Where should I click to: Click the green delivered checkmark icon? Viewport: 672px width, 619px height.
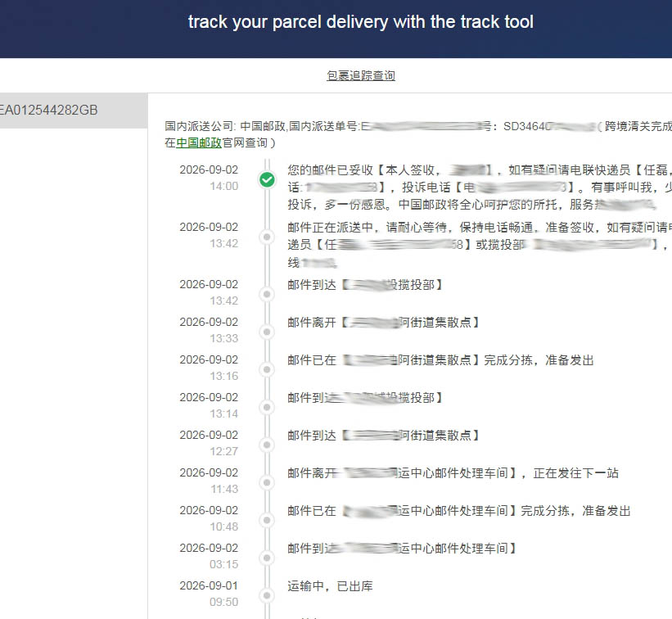[267, 179]
